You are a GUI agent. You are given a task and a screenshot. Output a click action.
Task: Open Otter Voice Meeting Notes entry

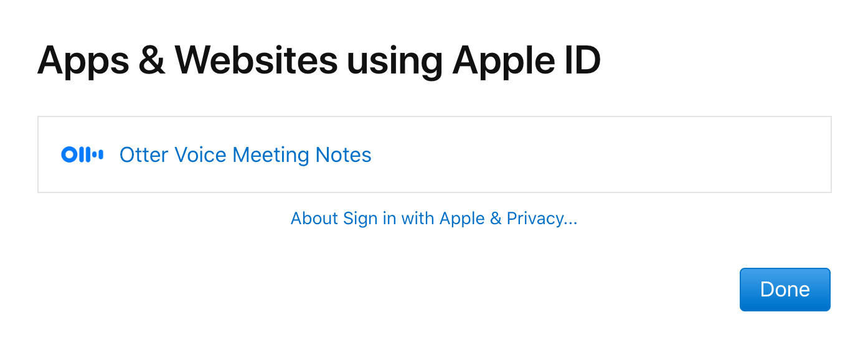245,155
